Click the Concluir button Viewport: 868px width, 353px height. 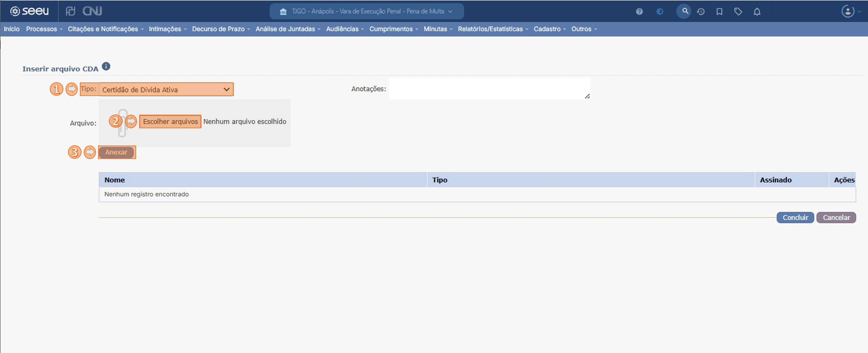795,217
